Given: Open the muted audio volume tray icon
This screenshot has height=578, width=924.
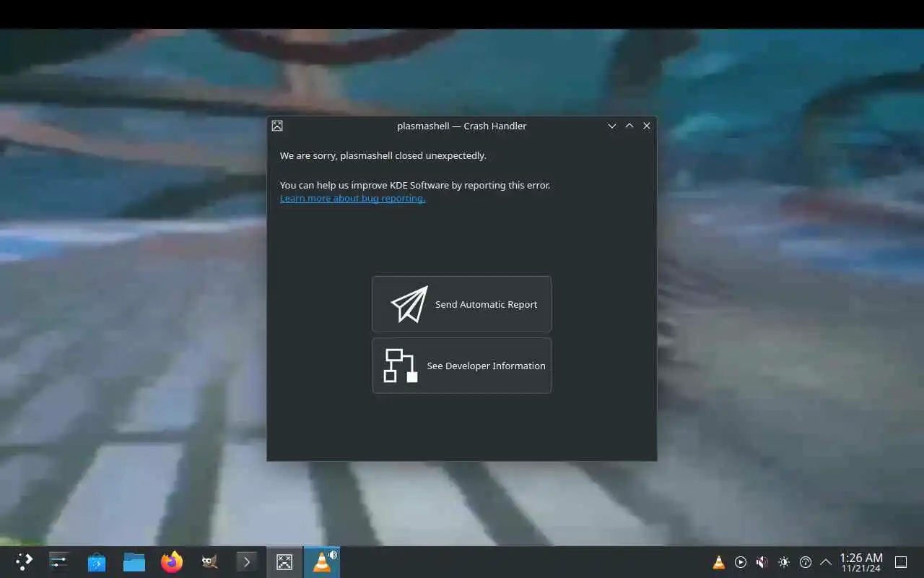Looking at the screenshot, I should 762,562.
